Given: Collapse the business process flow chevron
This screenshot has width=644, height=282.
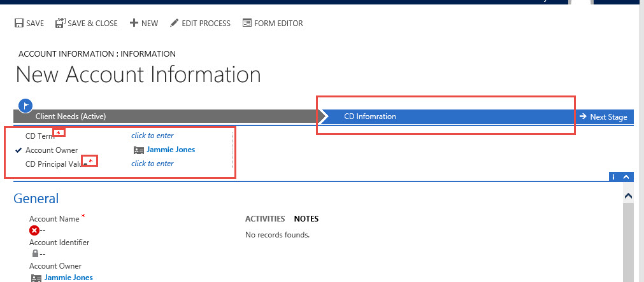Looking at the screenshot, I should click(x=627, y=177).
